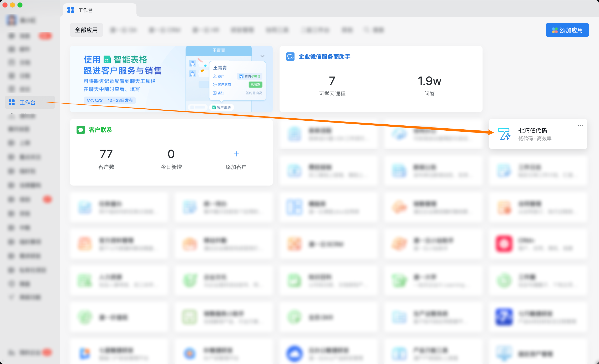Expand the chevron on the 智能表格 banner

coord(262,56)
